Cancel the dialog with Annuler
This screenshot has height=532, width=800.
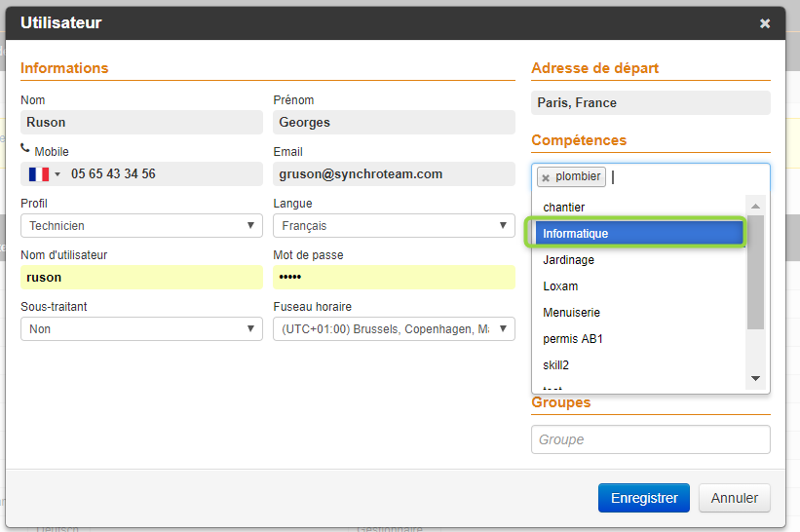click(734, 498)
